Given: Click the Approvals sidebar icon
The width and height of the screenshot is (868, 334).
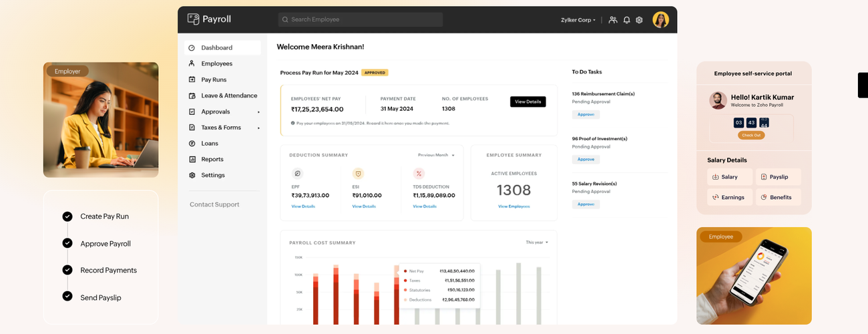Looking at the screenshot, I should 192,112.
